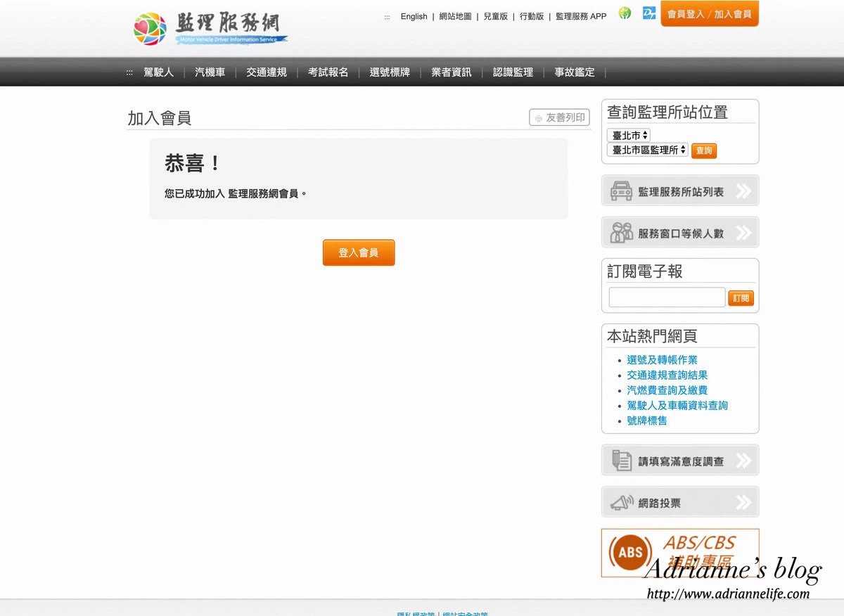Open the 汽燃費查詢及繳費 link
This screenshot has width=844, height=616.
[x=667, y=390]
